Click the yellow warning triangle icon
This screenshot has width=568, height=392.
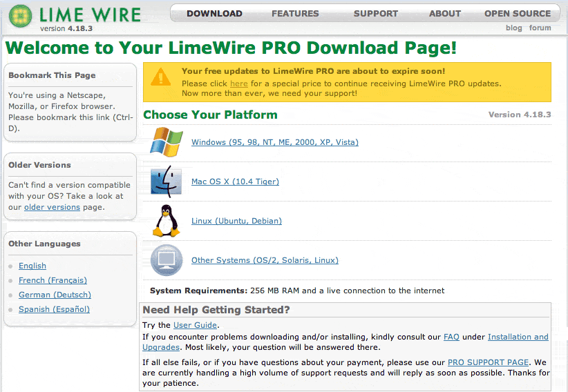pos(160,77)
